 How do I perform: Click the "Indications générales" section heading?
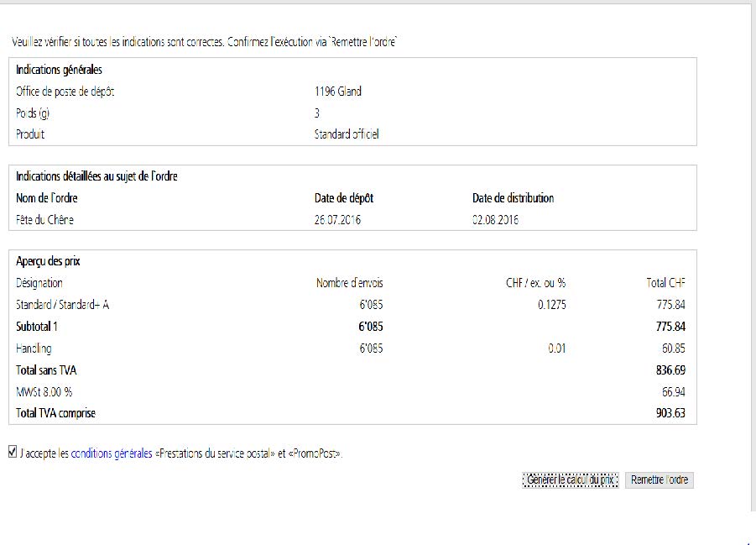59,70
